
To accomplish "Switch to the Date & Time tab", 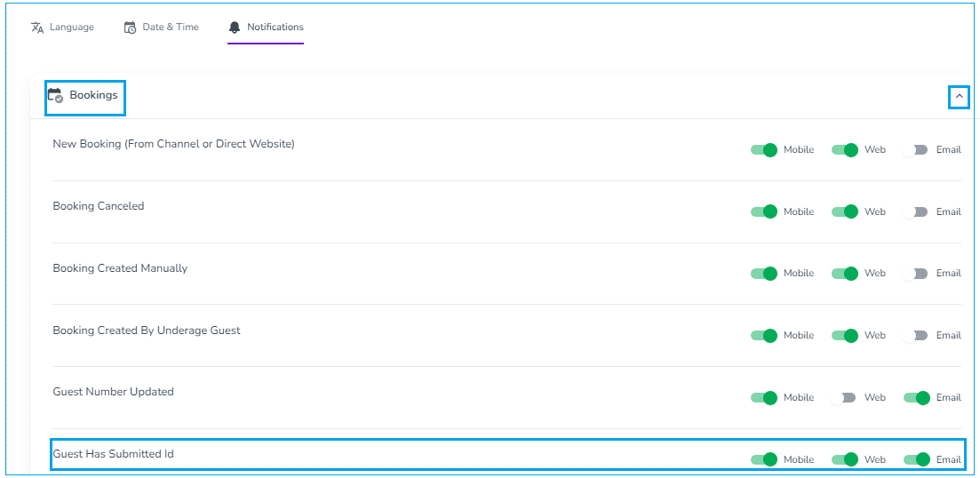I will point(161,28).
